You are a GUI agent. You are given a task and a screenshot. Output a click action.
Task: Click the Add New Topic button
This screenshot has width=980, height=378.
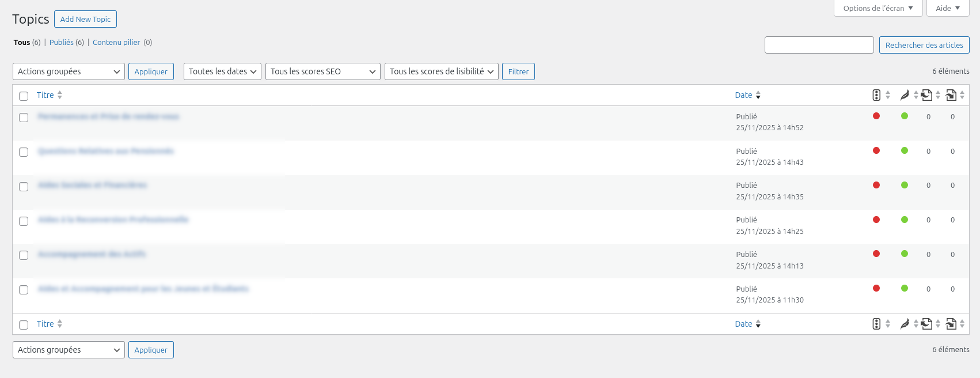(x=85, y=19)
